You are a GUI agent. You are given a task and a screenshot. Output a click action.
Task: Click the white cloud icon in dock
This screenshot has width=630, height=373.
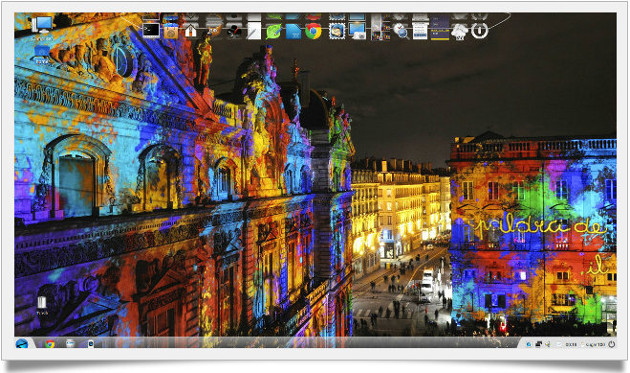click(460, 31)
